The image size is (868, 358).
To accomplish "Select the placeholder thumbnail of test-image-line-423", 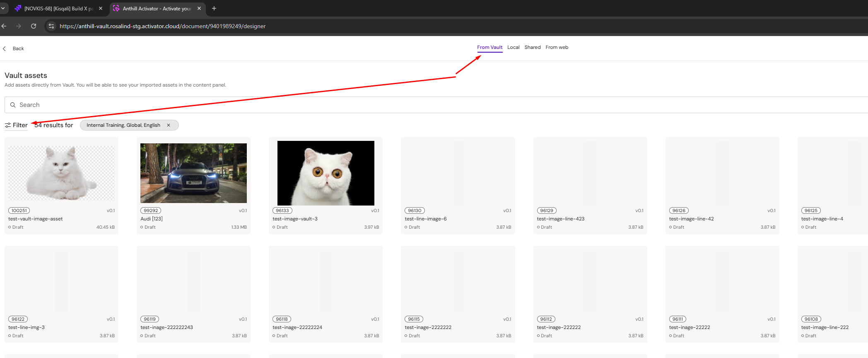I will pyautogui.click(x=590, y=173).
